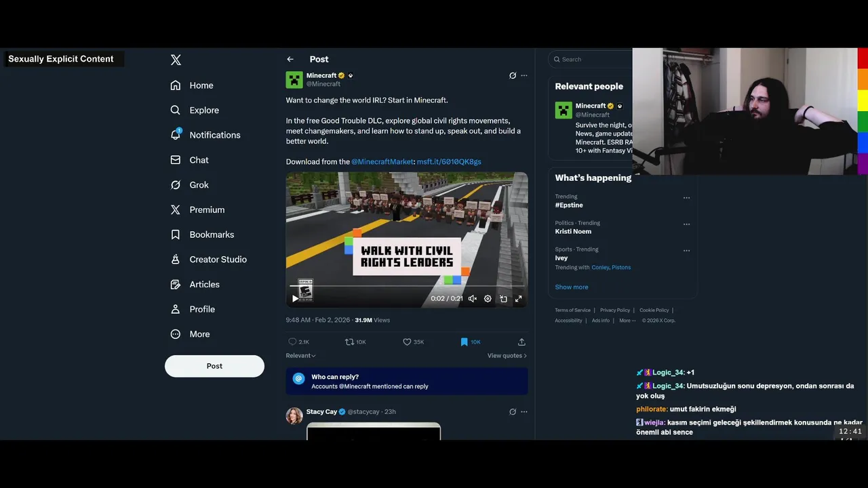
Task: Open the Conley trending link
Action: point(599,268)
